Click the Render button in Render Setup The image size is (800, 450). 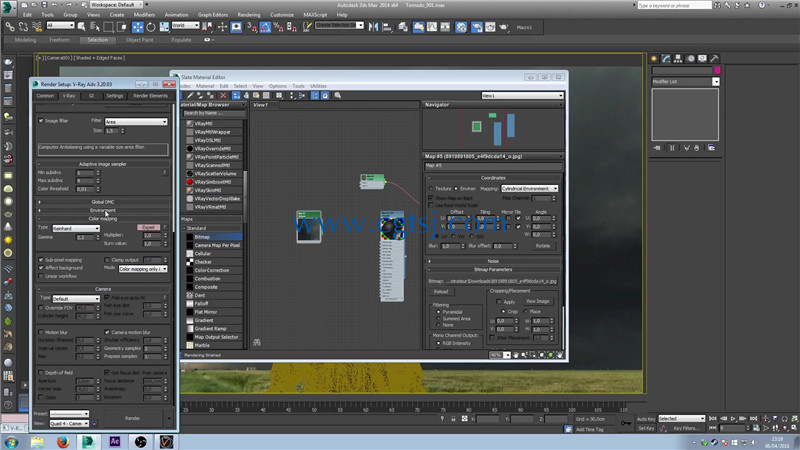coord(132,418)
